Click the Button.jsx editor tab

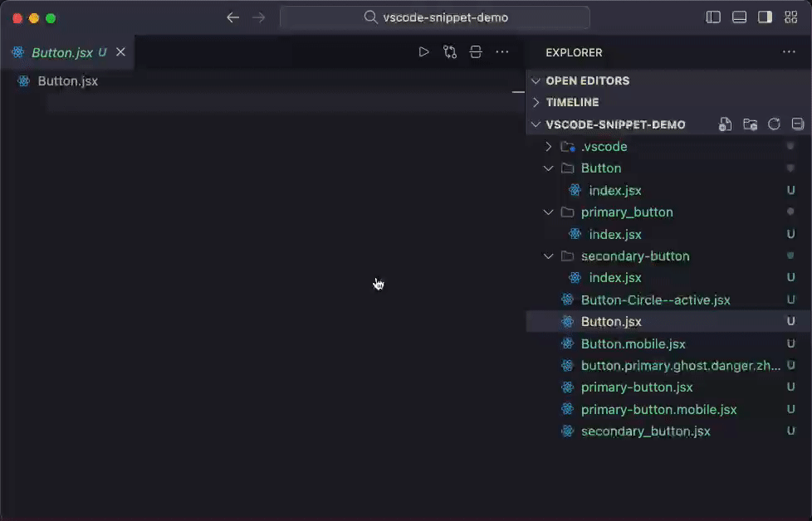pyautogui.click(x=62, y=51)
